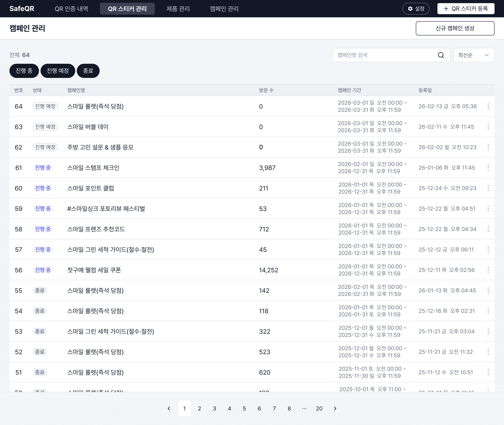Click the 캠페인명 검색 input field
The height and width of the screenshot is (425, 504).
click(384, 55)
